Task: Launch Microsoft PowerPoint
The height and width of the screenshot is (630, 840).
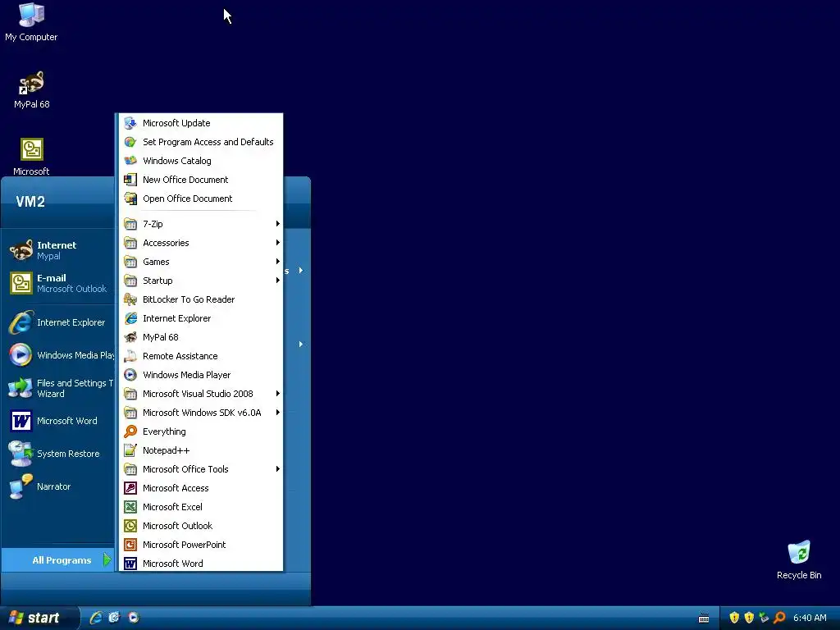Action: click(x=200, y=545)
